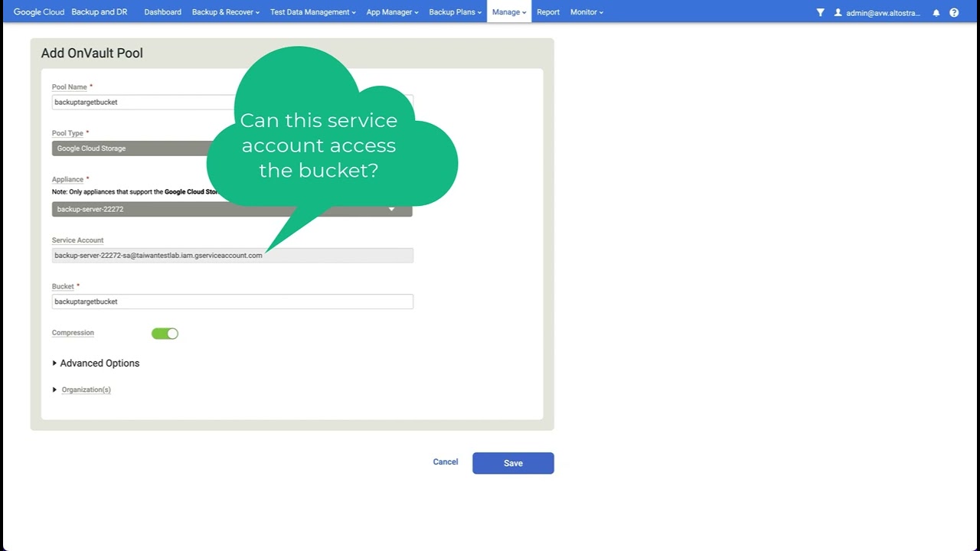Click the Bucket input field

tap(232, 302)
